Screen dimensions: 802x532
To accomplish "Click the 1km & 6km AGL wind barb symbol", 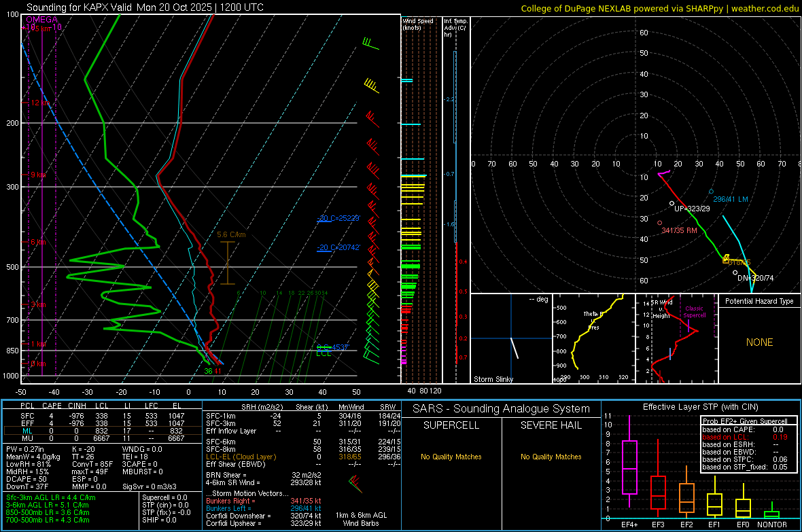I will 355,483.
